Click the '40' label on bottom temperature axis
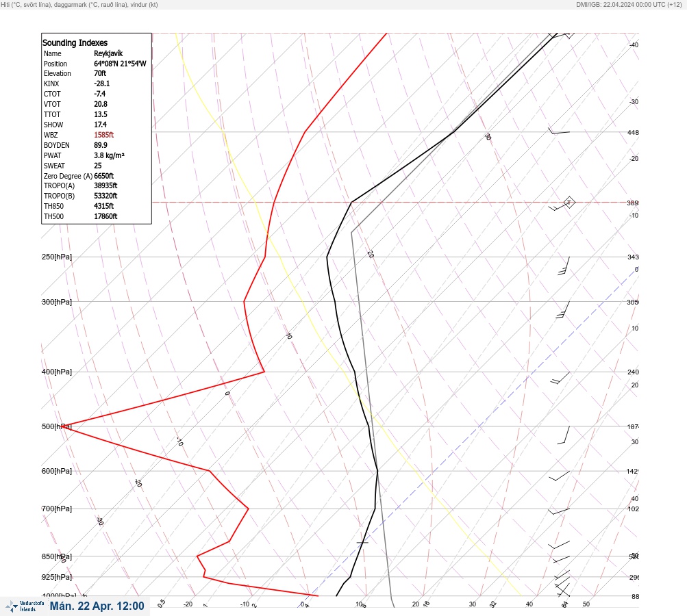The image size is (687, 616). pyautogui.click(x=529, y=604)
